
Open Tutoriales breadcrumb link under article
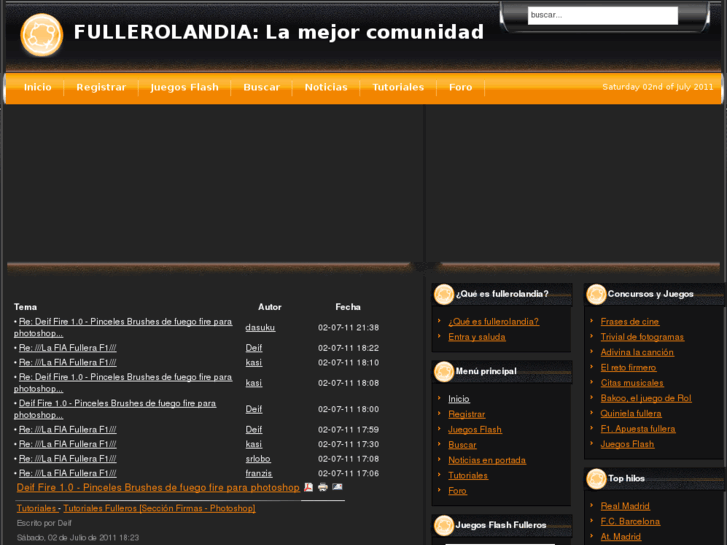tap(37, 508)
